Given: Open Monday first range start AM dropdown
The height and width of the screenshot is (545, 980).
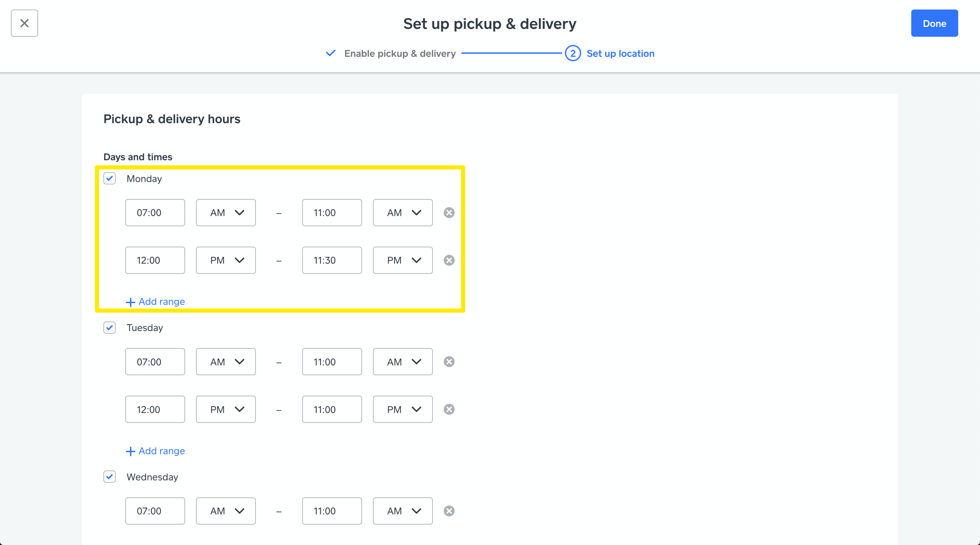Looking at the screenshot, I should pos(226,213).
